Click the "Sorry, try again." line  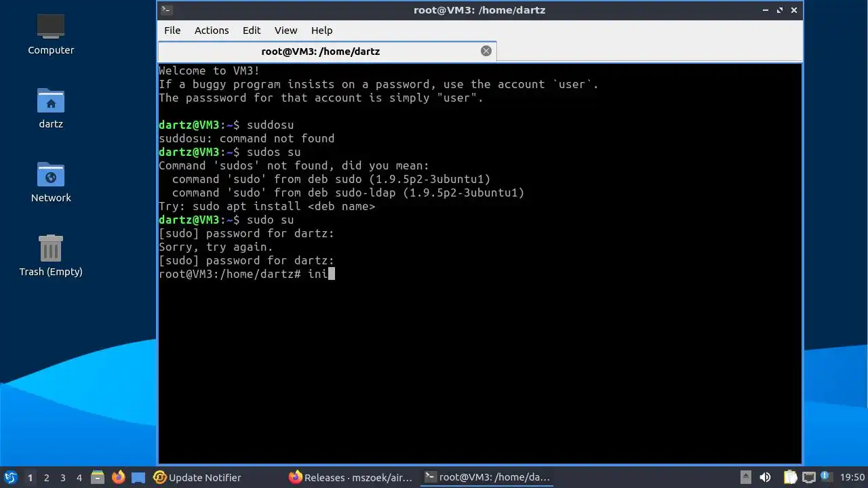(216, 247)
